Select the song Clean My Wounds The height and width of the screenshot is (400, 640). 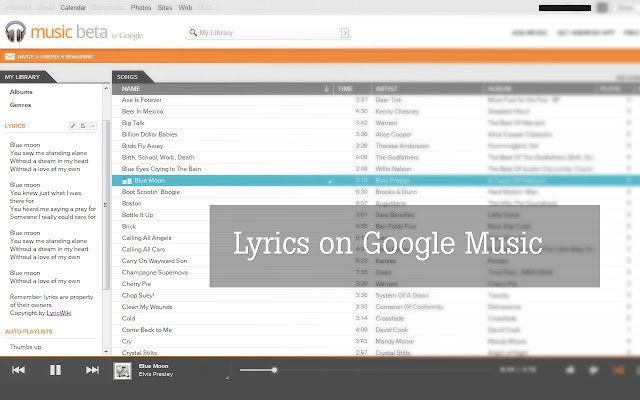[x=147, y=307]
